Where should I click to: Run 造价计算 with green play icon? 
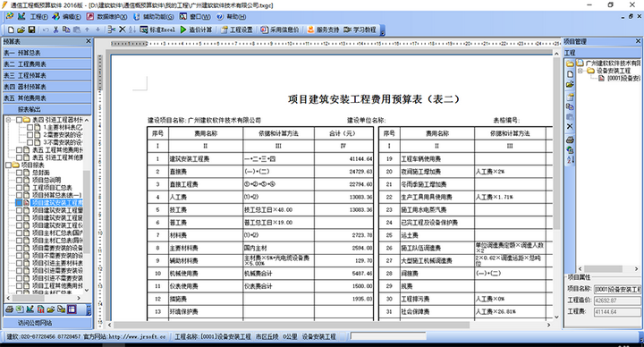pyautogui.click(x=196, y=30)
